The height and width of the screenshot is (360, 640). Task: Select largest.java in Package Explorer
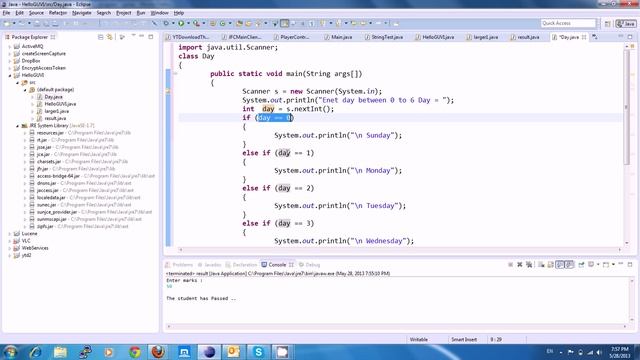click(56, 111)
